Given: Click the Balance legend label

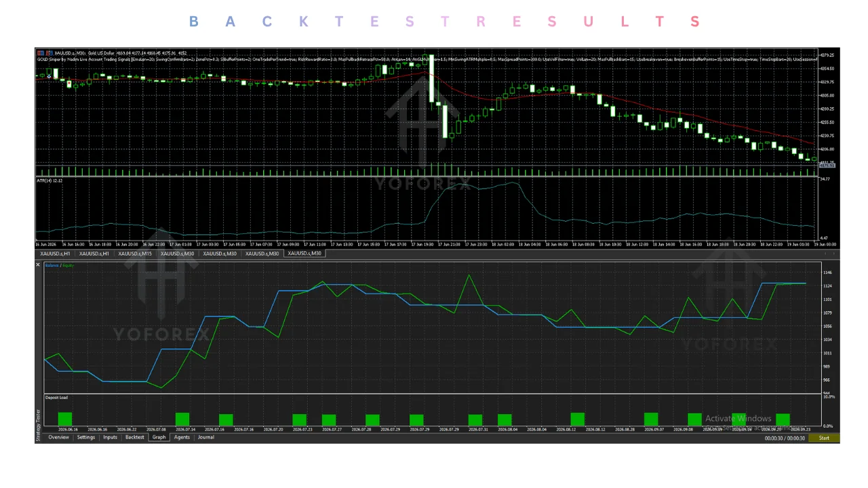Looking at the screenshot, I should click(52, 266).
